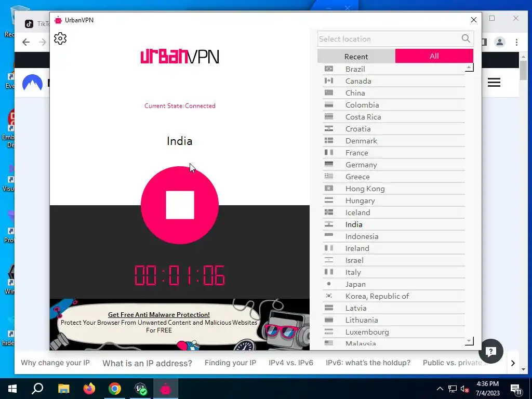This screenshot has width=532, height=399.
Task: Choose Israel from the list
Action: coord(394,260)
